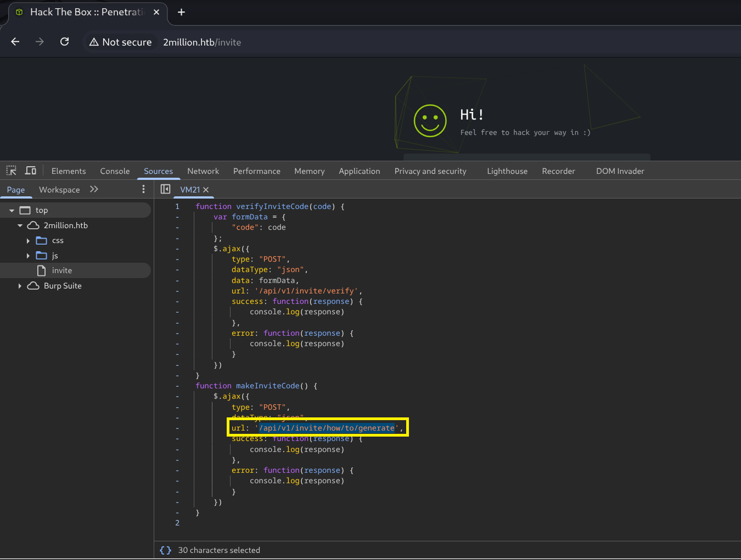The height and width of the screenshot is (560, 741).
Task: Toggle the navigator sidebar panel icon
Action: (165, 189)
